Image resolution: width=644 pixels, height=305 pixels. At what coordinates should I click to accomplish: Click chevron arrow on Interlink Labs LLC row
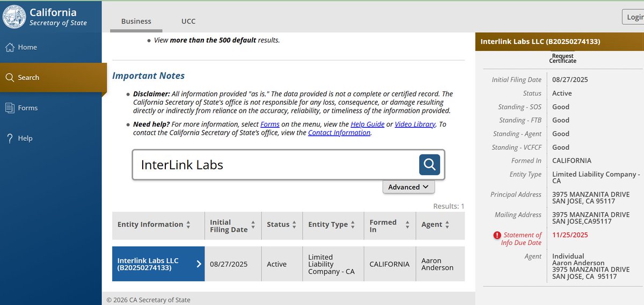coord(199,264)
